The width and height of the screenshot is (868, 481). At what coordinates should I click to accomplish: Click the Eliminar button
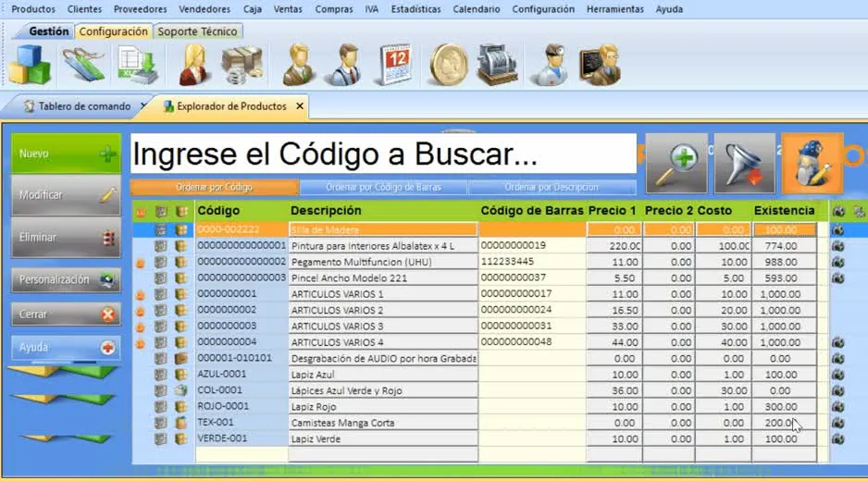(66, 238)
